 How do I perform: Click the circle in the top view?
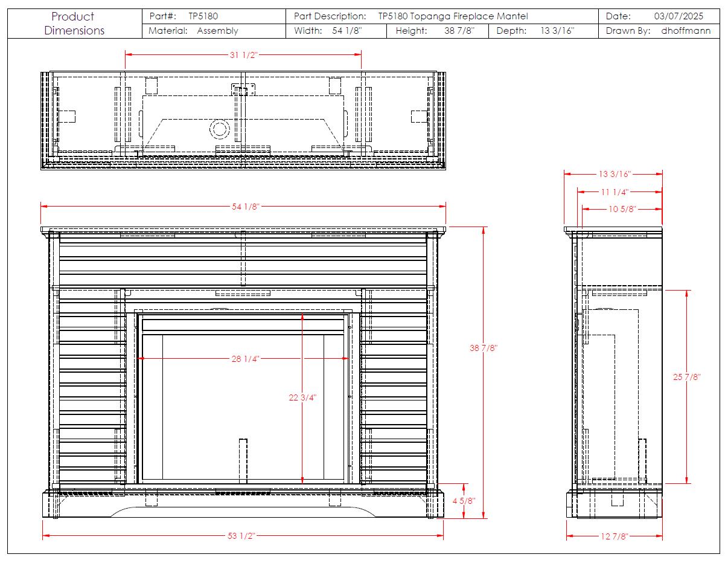[x=220, y=128]
